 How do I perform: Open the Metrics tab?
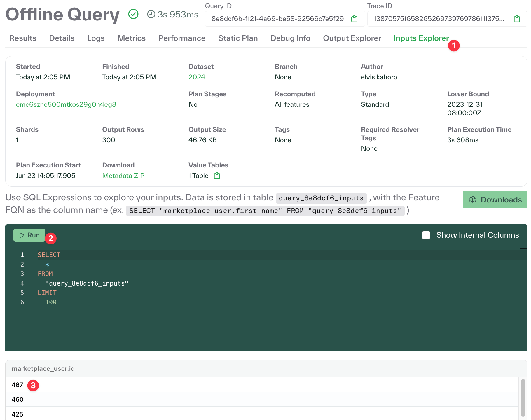click(131, 38)
